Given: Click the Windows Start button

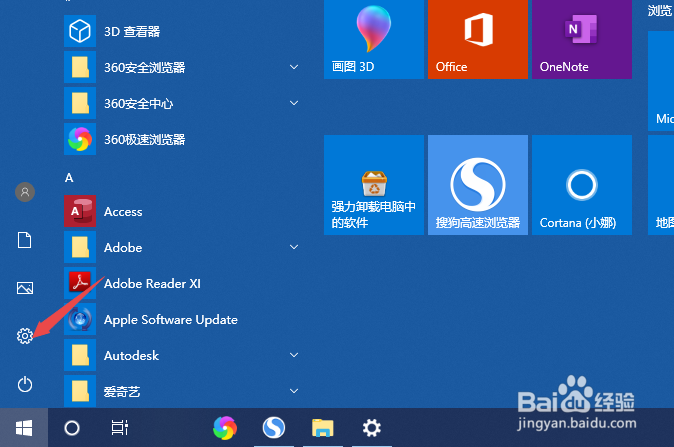Looking at the screenshot, I should (x=24, y=428).
